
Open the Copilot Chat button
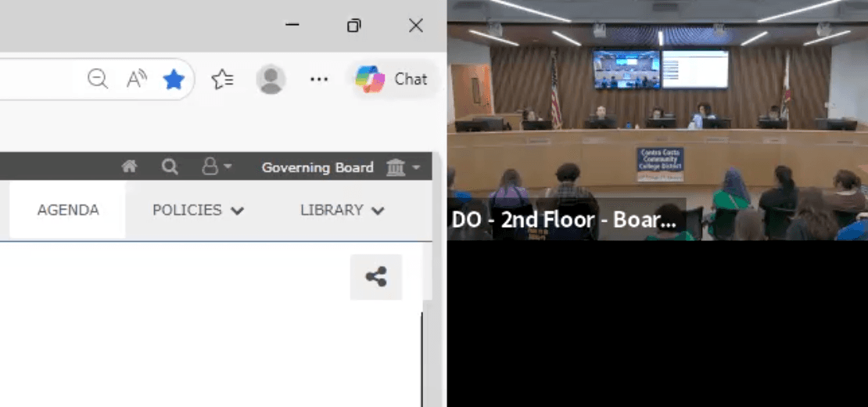[391, 79]
